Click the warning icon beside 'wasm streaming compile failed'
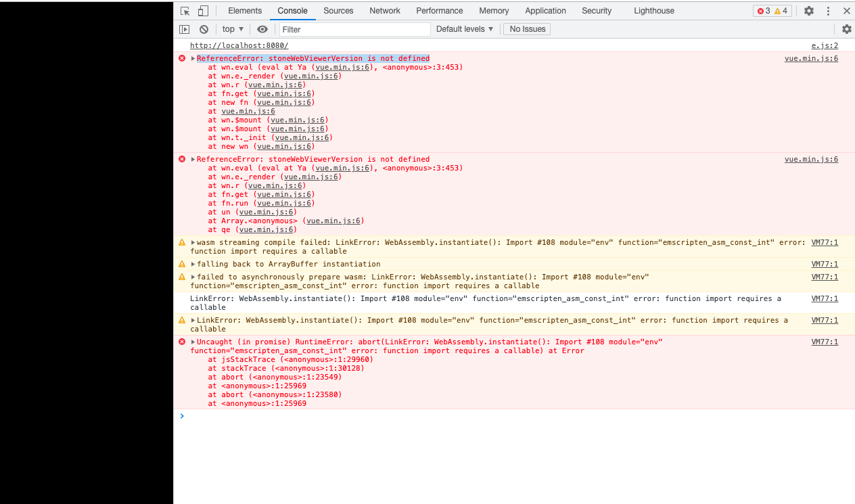This screenshot has height=504, width=855. pos(182,243)
